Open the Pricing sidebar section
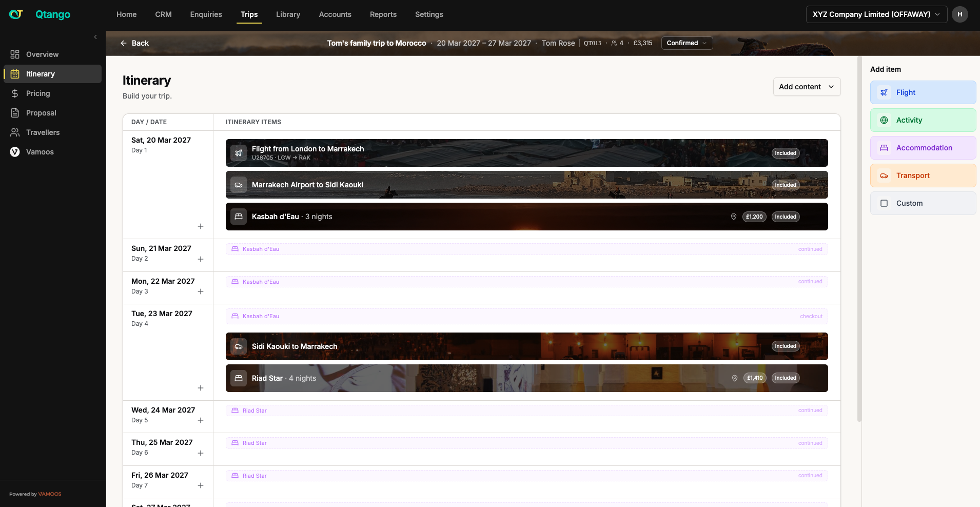 click(52, 93)
